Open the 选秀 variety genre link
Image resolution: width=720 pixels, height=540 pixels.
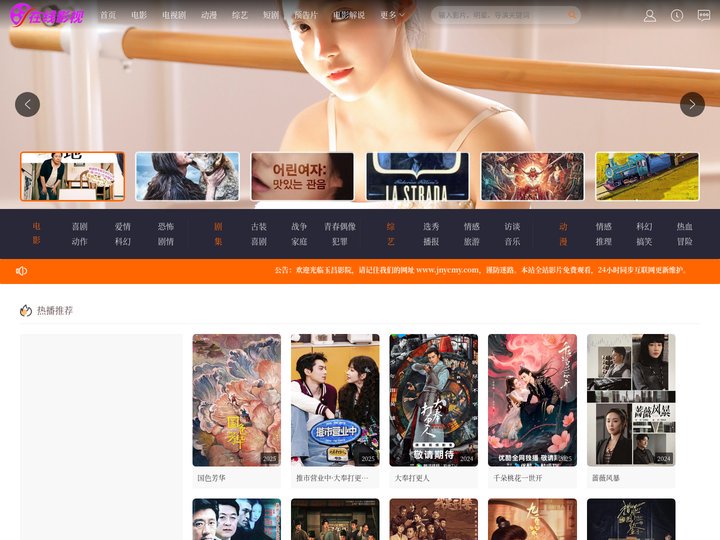click(x=431, y=226)
